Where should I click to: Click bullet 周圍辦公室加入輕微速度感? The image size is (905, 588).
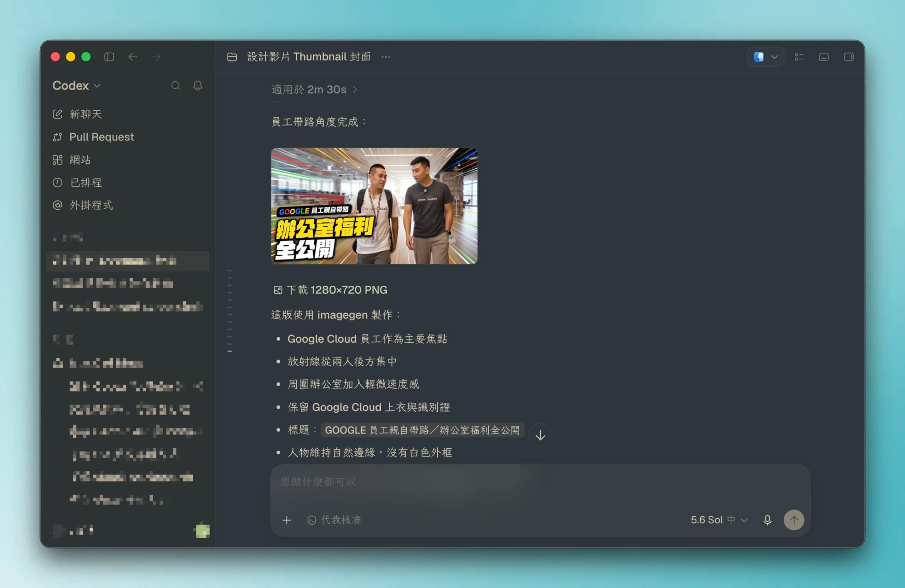(x=353, y=385)
